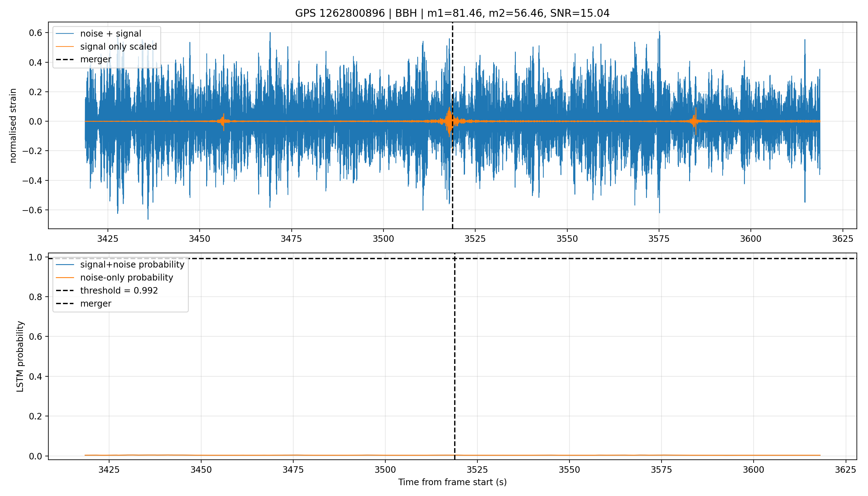Click the 'normalised strain' y-axis label
Image resolution: width=868 pixels, height=496 pixels.
pyautogui.click(x=13, y=126)
